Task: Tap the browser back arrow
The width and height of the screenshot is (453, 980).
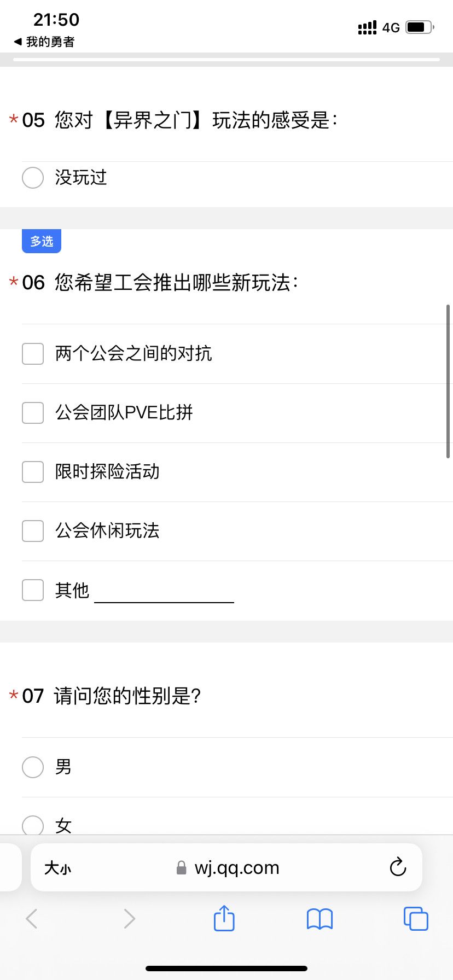Action: (32, 919)
